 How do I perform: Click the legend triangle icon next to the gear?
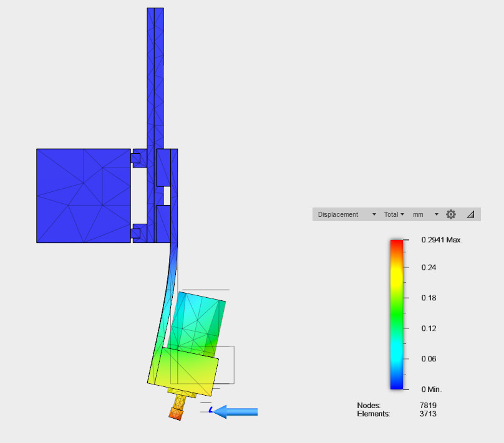click(x=470, y=214)
